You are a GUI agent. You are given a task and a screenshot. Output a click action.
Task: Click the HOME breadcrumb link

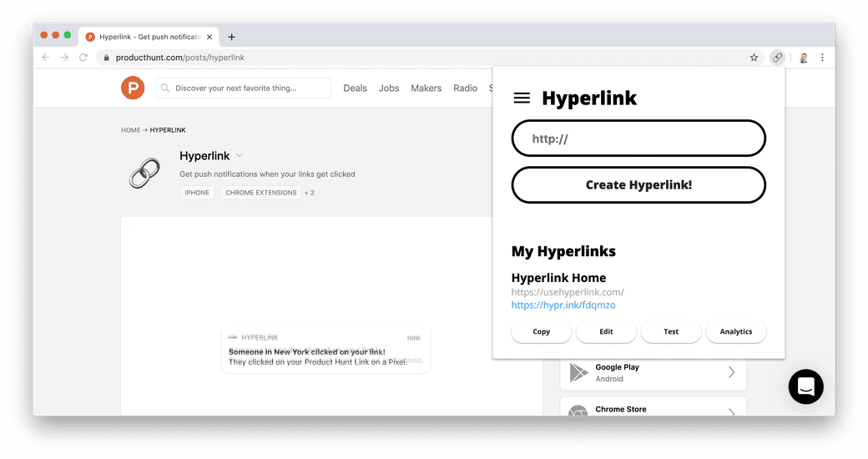pyautogui.click(x=131, y=130)
